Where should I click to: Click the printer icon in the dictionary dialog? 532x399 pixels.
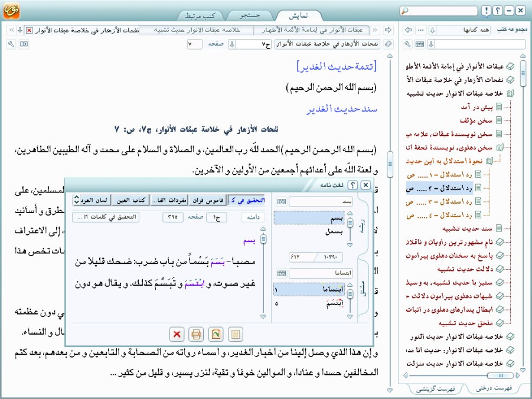click(196, 334)
